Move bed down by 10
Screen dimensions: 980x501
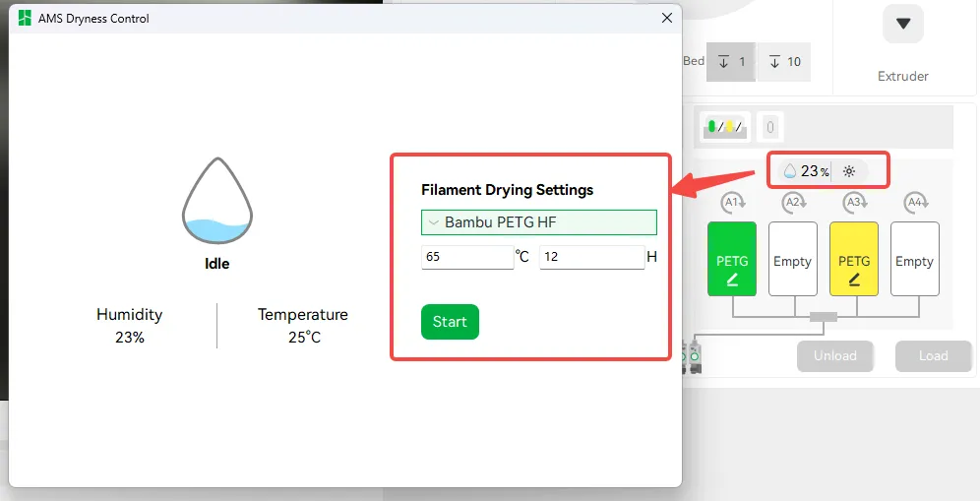click(x=784, y=61)
